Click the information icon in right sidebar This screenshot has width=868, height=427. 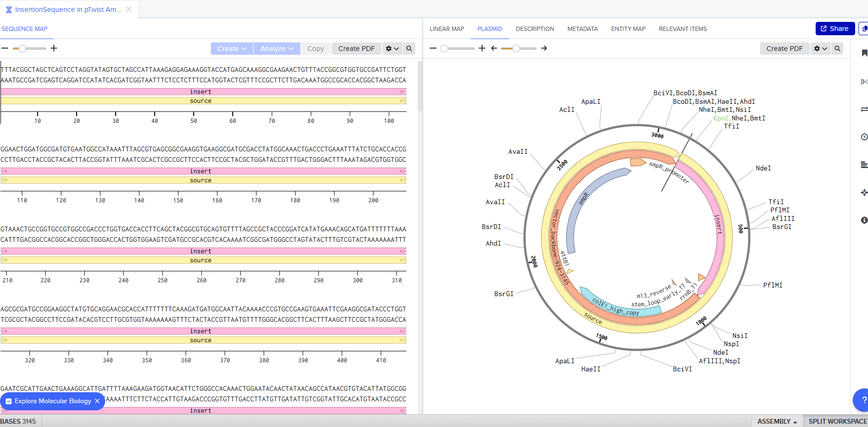(x=864, y=220)
